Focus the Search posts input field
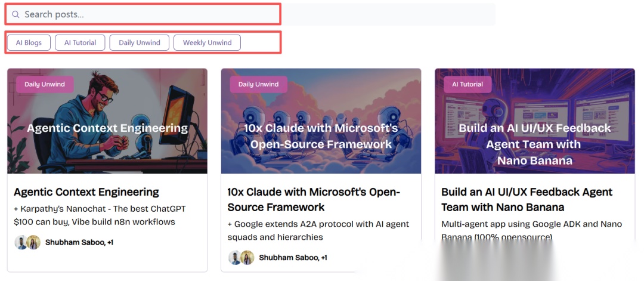Screen dimensions: 644x281 pos(250,14)
